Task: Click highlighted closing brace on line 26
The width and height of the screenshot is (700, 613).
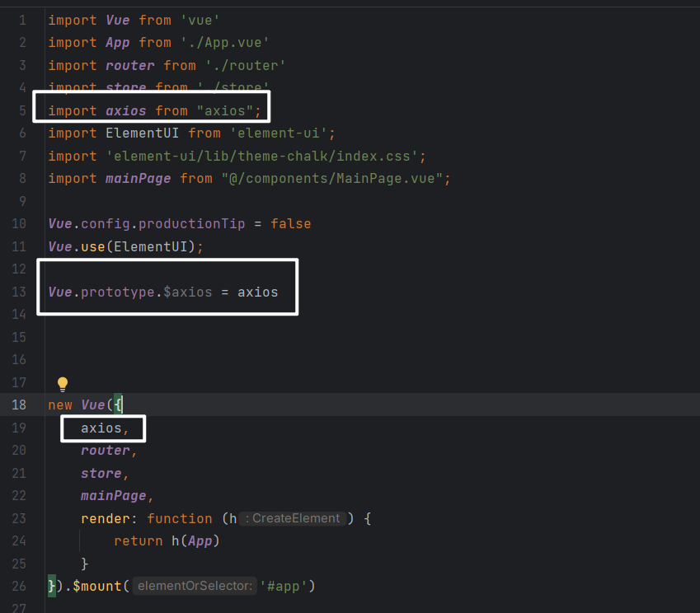Action: point(52,587)
